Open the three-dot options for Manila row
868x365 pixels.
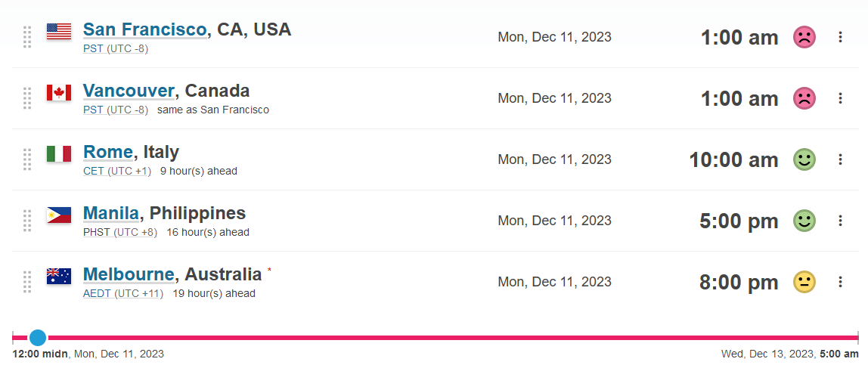tap(840, 221)
